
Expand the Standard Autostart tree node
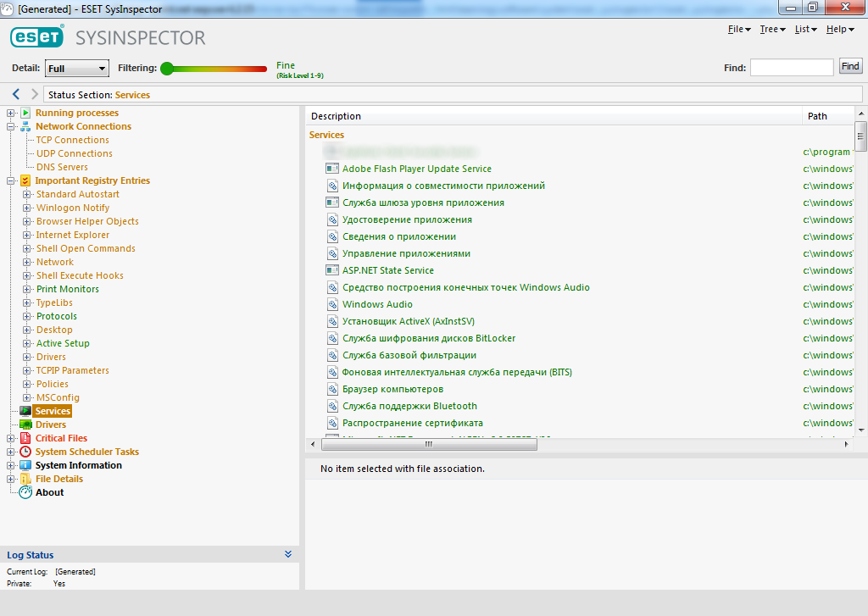pos(27,194)
